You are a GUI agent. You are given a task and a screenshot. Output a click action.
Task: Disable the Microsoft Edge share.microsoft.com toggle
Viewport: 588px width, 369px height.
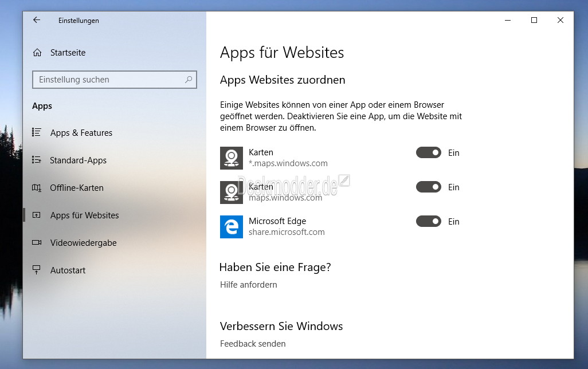point(429,221)
